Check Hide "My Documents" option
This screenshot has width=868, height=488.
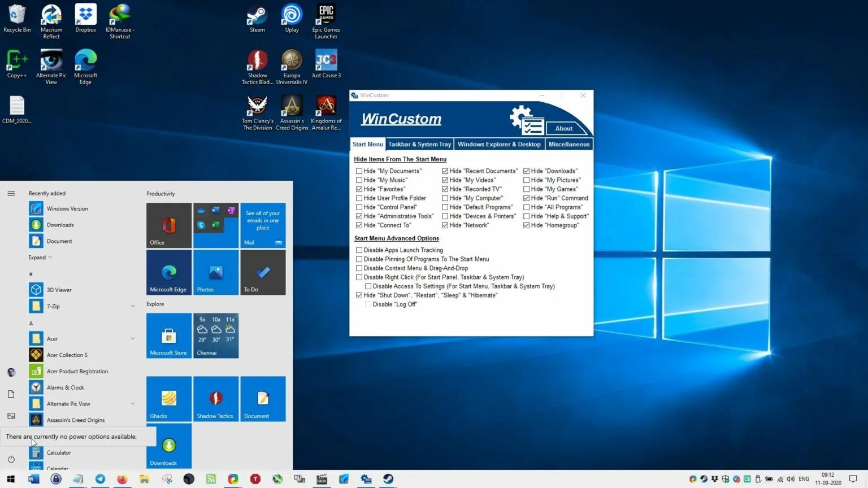[x=359, y=171]
